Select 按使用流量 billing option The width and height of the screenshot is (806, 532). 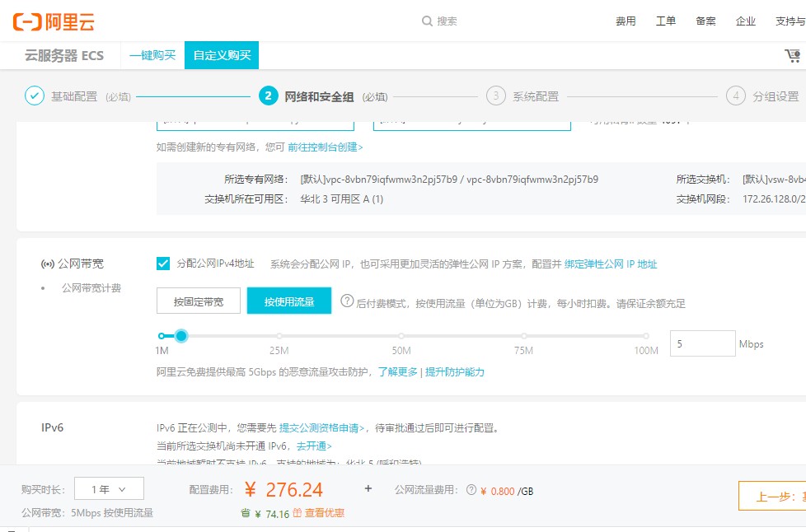click(x=289, y=301)
